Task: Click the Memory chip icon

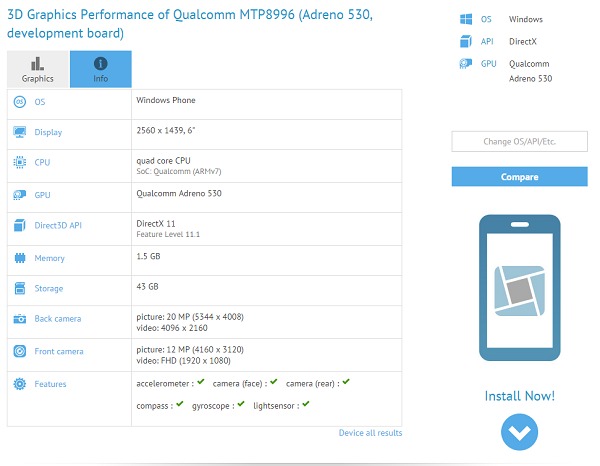Action: pos(20,258)
